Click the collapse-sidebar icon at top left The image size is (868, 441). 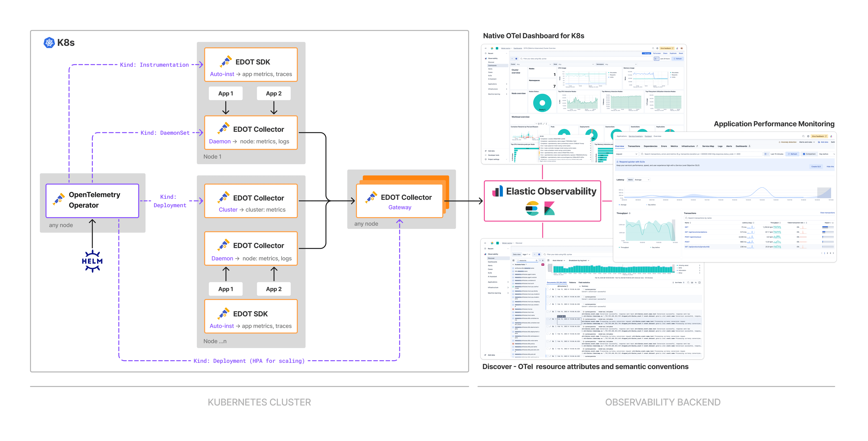(x=486, y=48)
